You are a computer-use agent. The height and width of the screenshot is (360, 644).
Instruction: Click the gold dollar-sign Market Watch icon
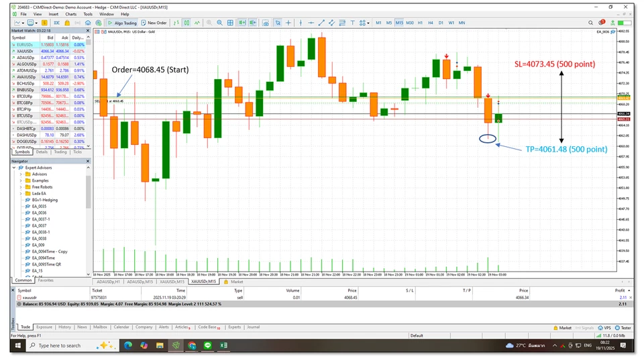tap(44, 23)
